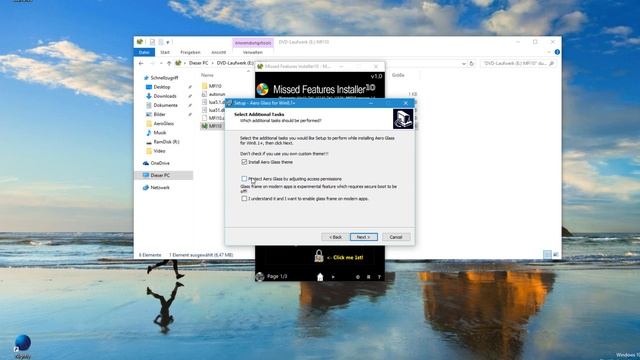Enable Protect Aero Glass by adjusting access permissions
This screenshot has width=640, height=360.
tap(244, 179)
